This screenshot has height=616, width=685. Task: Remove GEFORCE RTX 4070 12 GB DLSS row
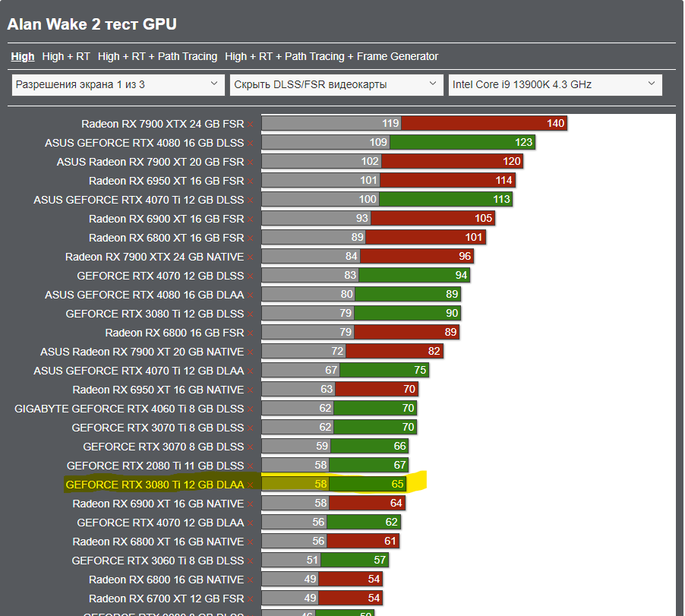251,276
